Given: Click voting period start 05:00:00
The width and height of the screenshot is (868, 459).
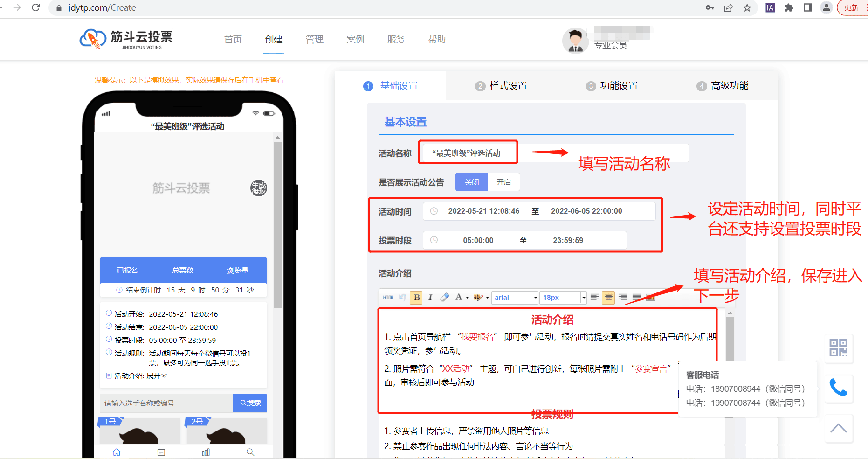Looking at the screenshot, I should [x=478, y=240].
